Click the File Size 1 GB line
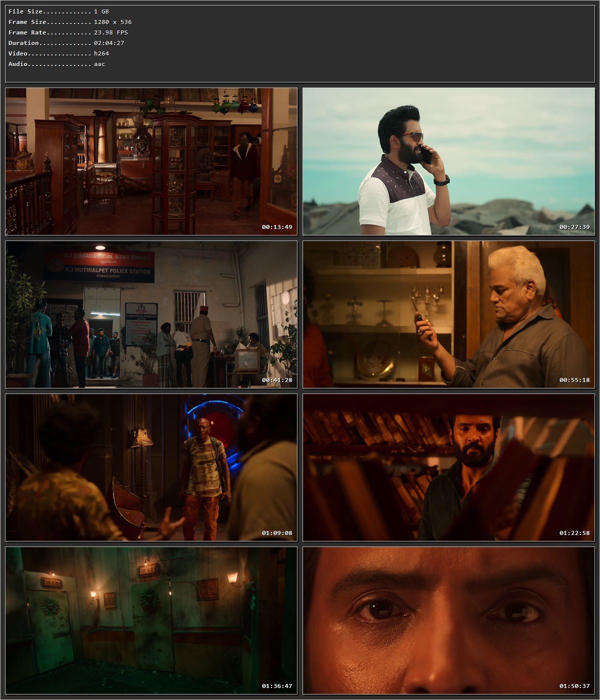600x700 pixels. click(58, 11)
